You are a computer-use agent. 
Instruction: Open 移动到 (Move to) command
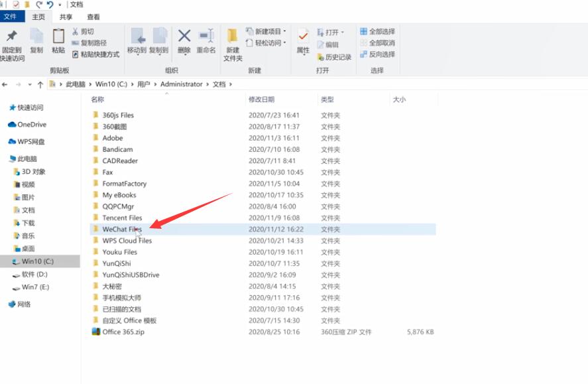[137, 41]
